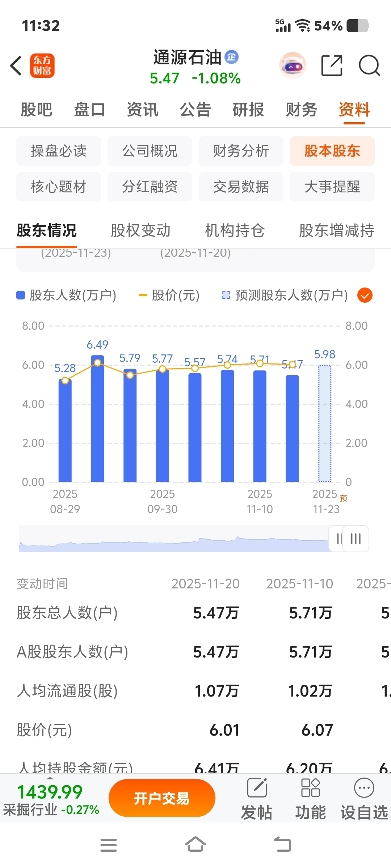Tap the orange 开户交易 button
The image size is (391, 868).
coord(162,798)
